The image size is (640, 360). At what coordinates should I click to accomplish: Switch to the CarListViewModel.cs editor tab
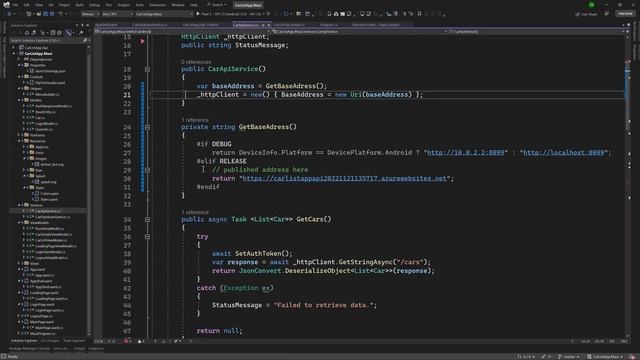click(x=289, y=25)
